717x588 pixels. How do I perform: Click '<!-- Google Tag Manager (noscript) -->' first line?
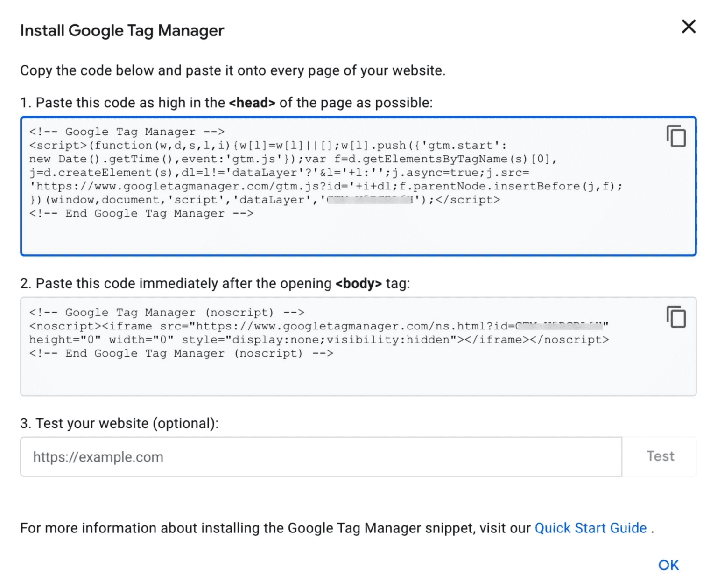[x=167, y=313]
